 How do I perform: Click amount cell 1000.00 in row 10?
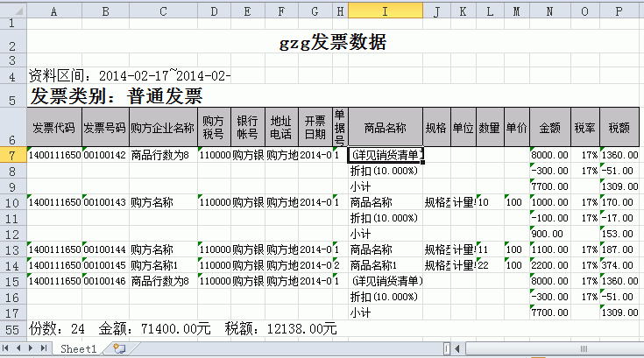pos(550,202)
